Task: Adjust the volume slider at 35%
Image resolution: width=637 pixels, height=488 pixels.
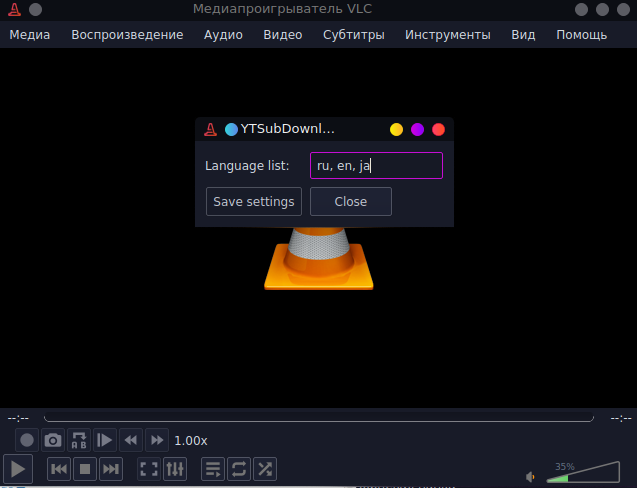Action: [583, 472]
